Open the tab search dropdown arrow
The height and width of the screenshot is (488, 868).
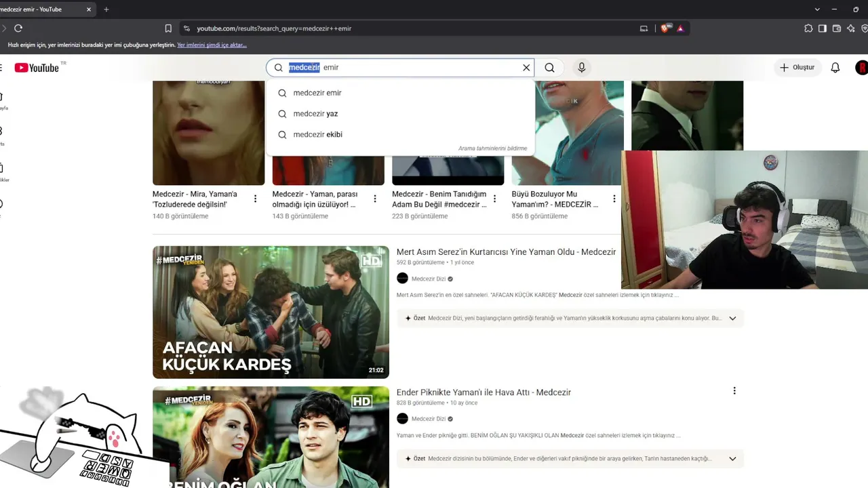click(x=817, y=9)
